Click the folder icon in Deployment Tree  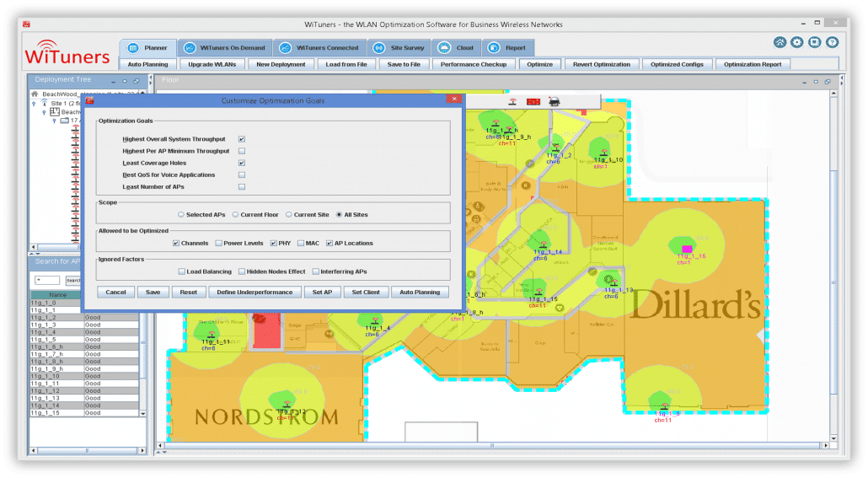point(65,121)
